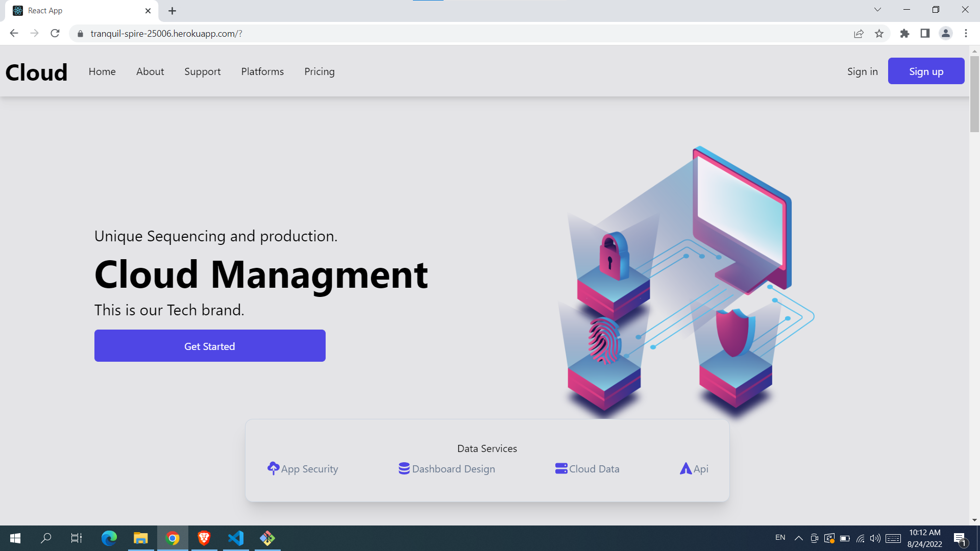Click the Get Started button
The image size is (980, 551).
[209, 345]
